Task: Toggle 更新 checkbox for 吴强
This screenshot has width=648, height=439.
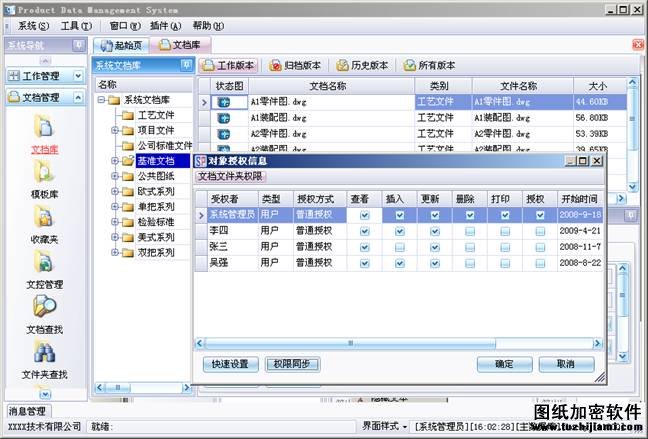Action: [x=435, y=263]
